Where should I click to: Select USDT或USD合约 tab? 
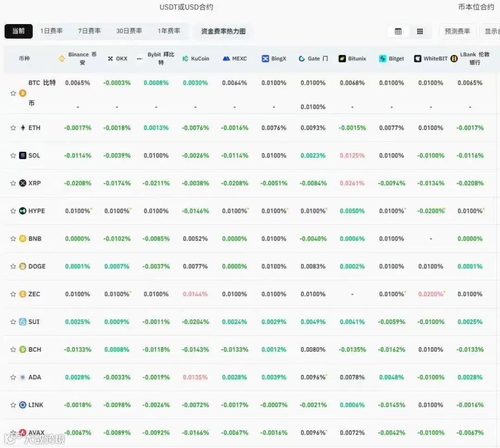tap(186, 7)
